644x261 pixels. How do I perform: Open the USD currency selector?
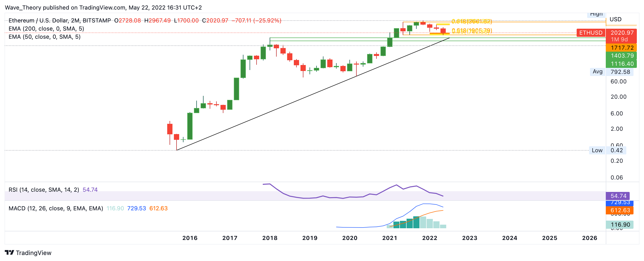615,19
